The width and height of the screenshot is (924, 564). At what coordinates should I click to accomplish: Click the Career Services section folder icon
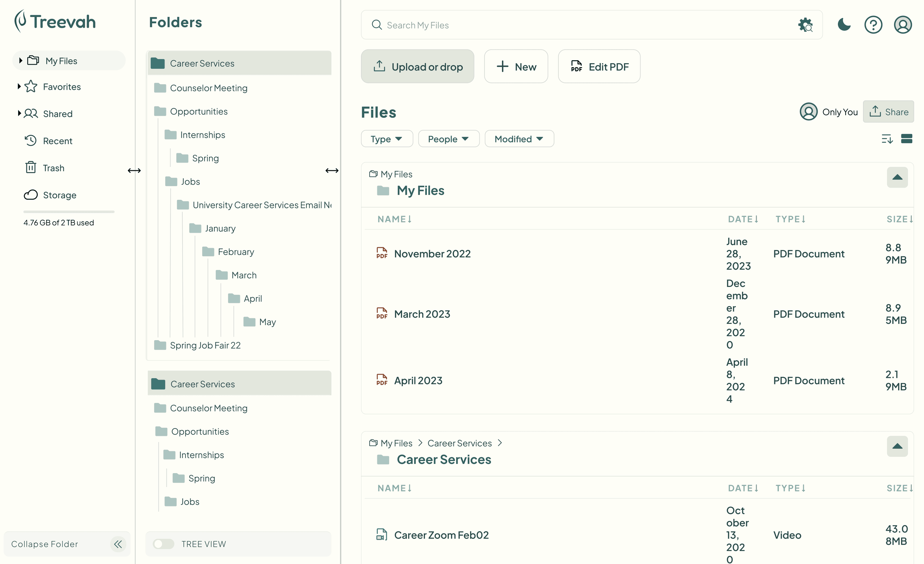(x=383, y=459)
